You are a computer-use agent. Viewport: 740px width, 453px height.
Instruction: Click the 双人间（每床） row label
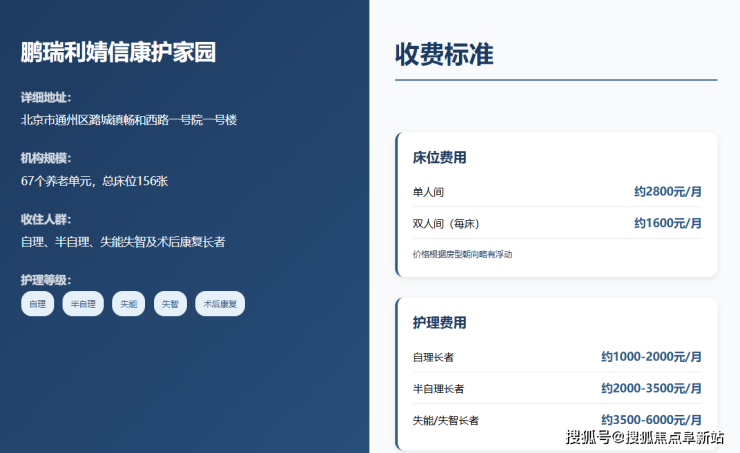pos(446,224)
